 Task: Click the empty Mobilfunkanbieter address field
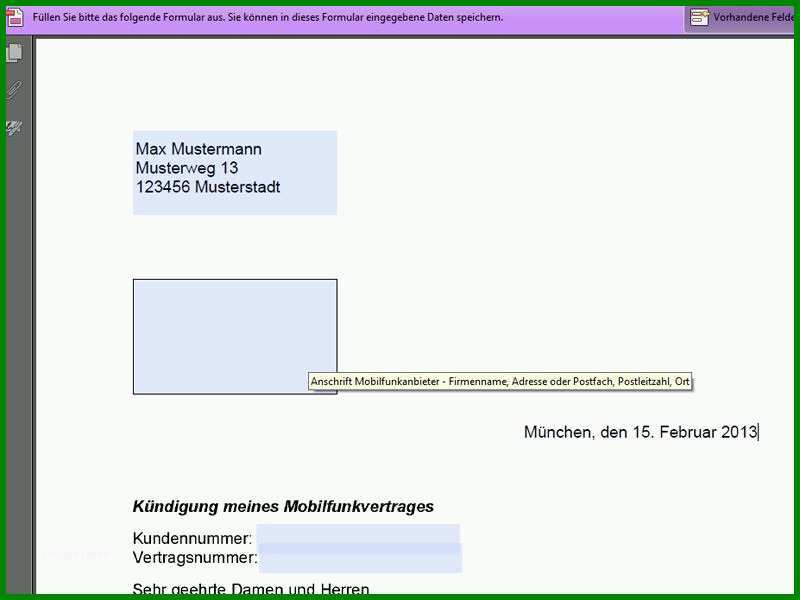[235, 337]
